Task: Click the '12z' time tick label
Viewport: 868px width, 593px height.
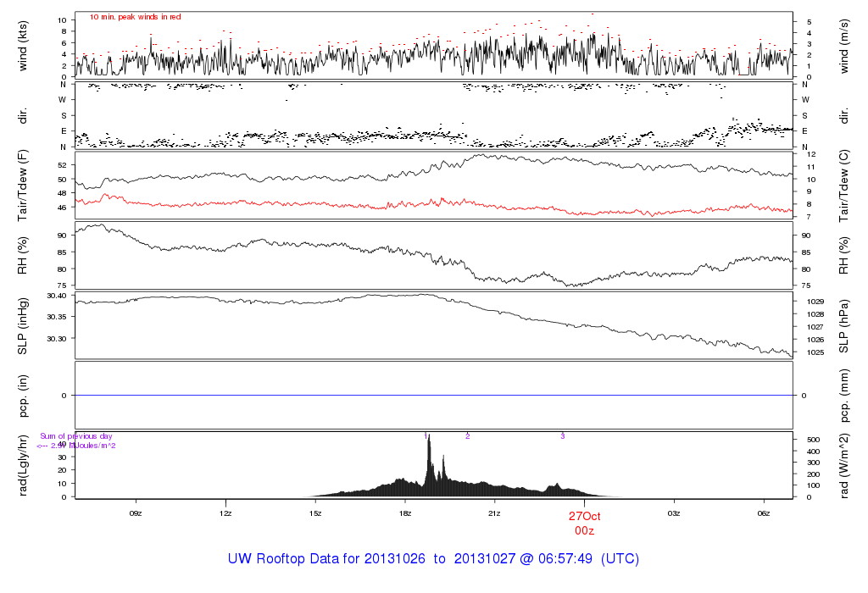Action: (x=225, y=513)
